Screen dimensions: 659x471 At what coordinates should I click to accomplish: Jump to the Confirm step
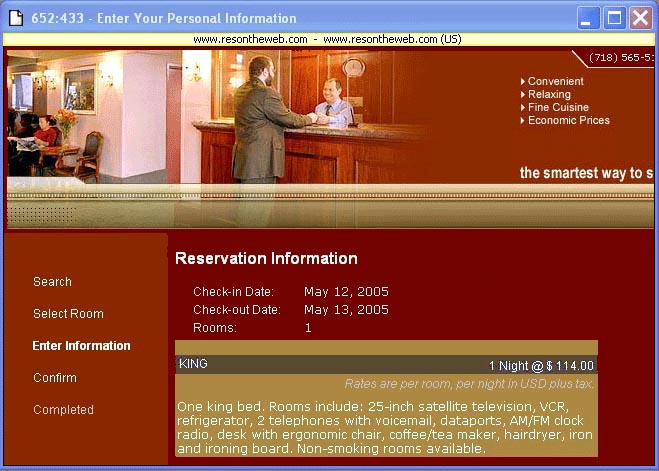coord(55,378)
